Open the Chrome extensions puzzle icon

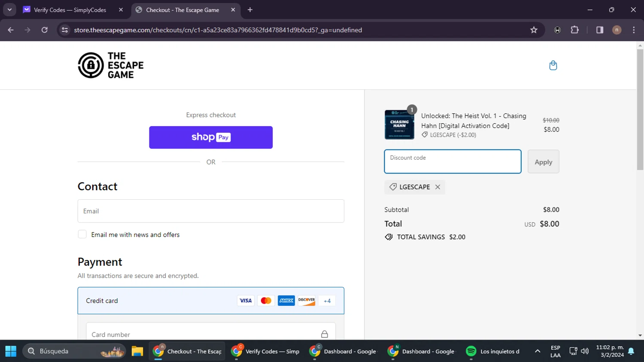click(x=574, y=30)
